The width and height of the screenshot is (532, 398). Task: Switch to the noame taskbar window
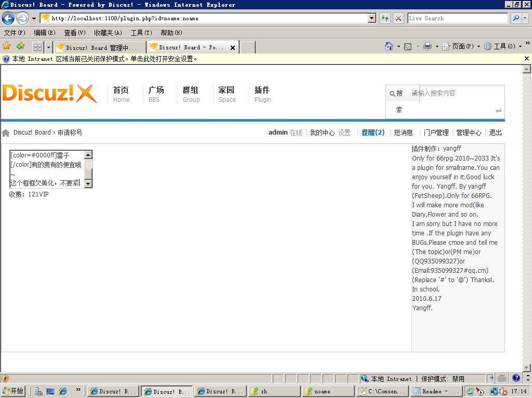pyautogui.click(x=328, y=391)
